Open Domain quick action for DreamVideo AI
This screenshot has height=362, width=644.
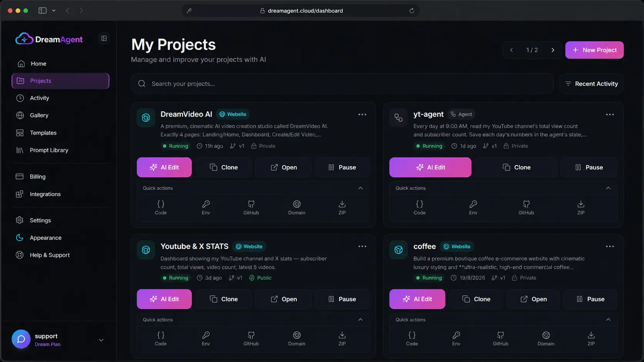(x=297, y=207)
